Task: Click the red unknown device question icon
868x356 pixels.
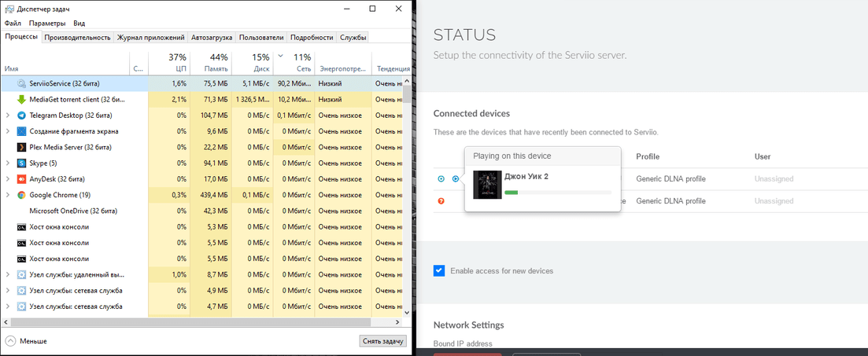Action: pos(441,200)
